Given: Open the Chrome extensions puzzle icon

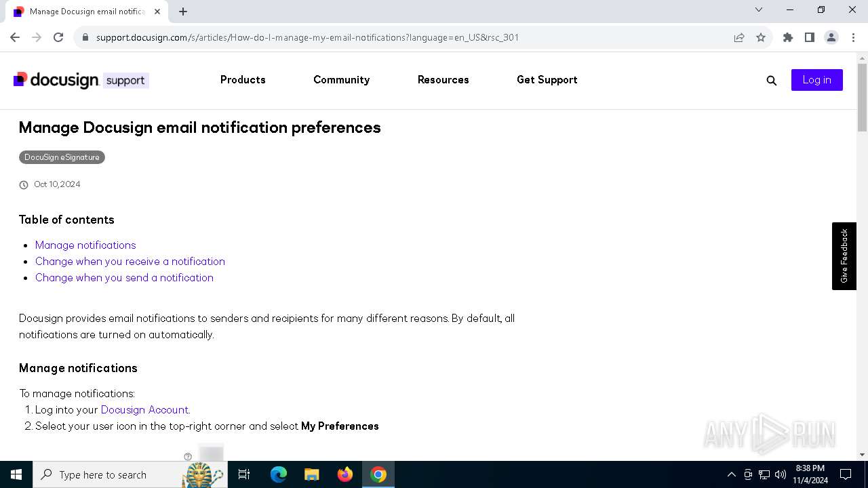Looking at the screenshot, I should [x=788, y=37].
